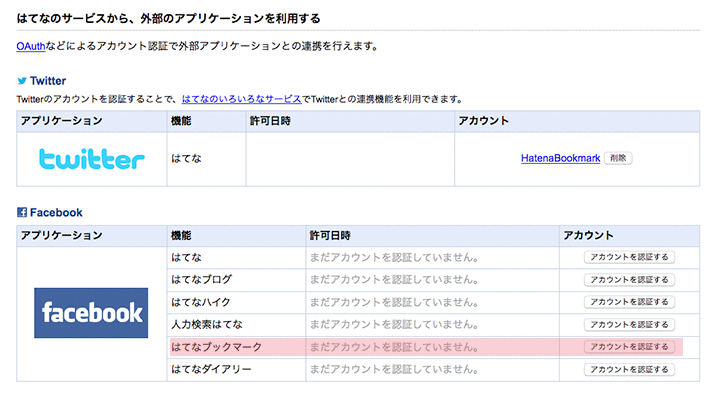Click the Twitter section heading

coord(48,81)
